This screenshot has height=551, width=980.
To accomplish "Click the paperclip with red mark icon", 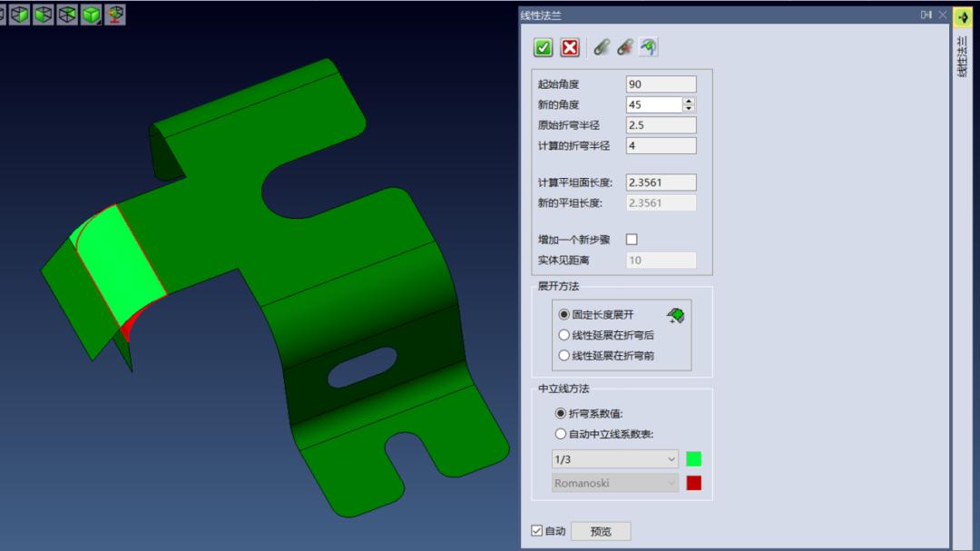I will coord(624,47).
